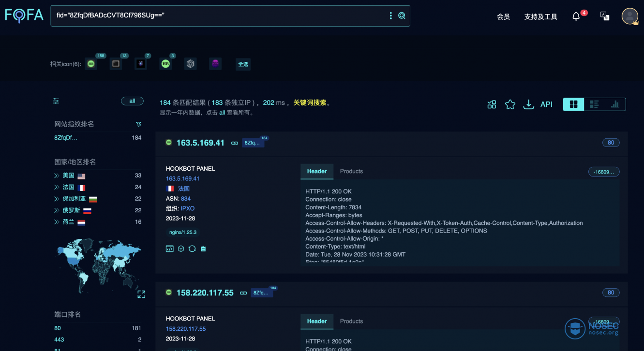Select the Products tab for 163.5.169.41

pyautogui.click(x=351, y=171)
